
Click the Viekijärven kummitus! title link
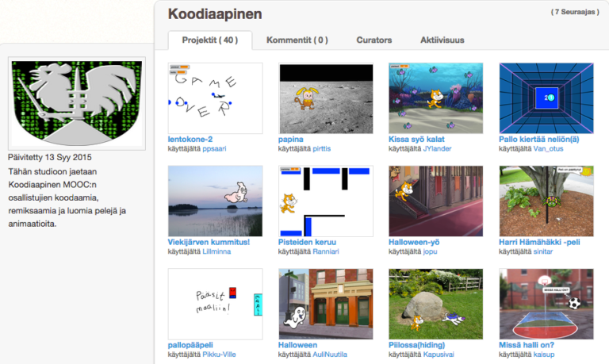tap(209, 242)
